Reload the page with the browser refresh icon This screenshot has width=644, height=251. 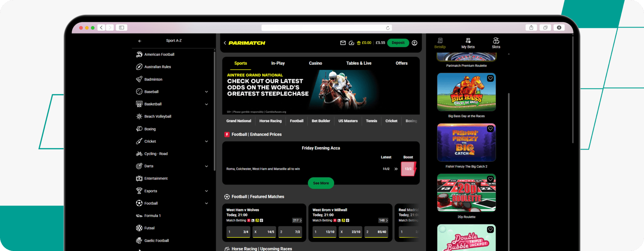point(388,28)
